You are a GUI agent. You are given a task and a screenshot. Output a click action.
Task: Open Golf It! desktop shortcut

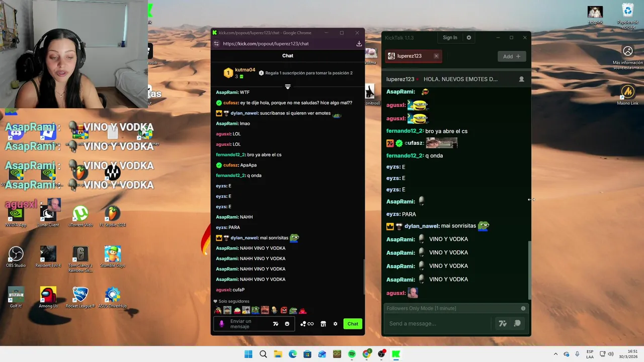tap(16, 298)
